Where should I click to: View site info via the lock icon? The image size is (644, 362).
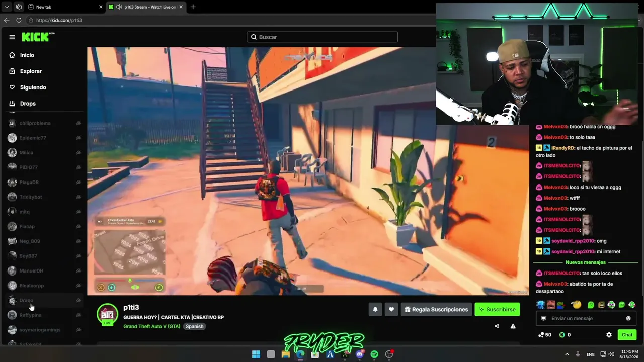click(x=31, y=20)
